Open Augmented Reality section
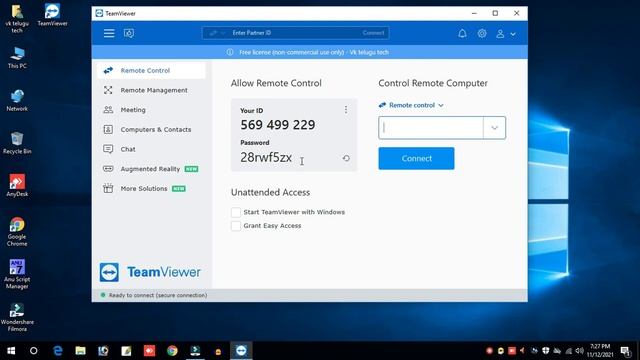Screen dimensions: 640x360 click(x=151, y=169)
